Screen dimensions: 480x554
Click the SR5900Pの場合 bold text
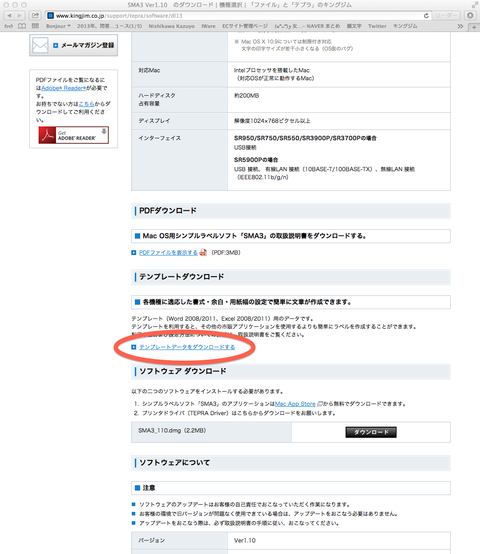[256, 160]
